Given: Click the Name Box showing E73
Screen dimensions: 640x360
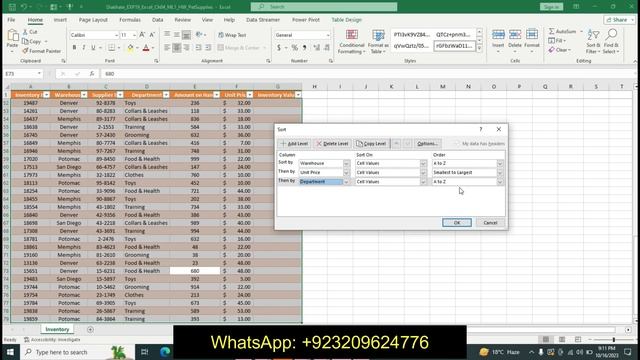Looking at the screenshot, I should pos(22,74).
